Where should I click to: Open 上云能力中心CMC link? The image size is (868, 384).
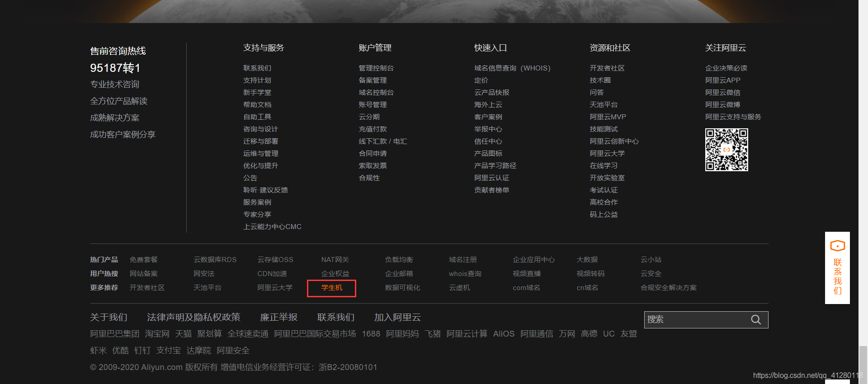[272, 227]
